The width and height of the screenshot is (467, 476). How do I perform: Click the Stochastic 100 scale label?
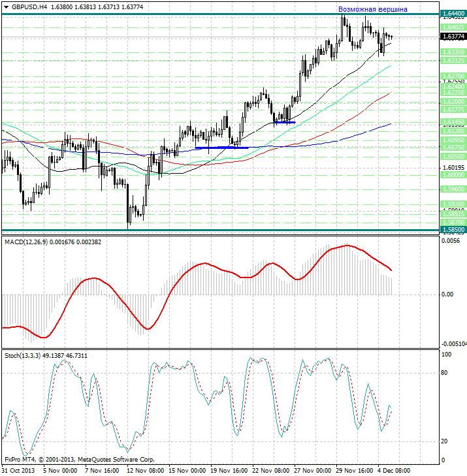446,355
